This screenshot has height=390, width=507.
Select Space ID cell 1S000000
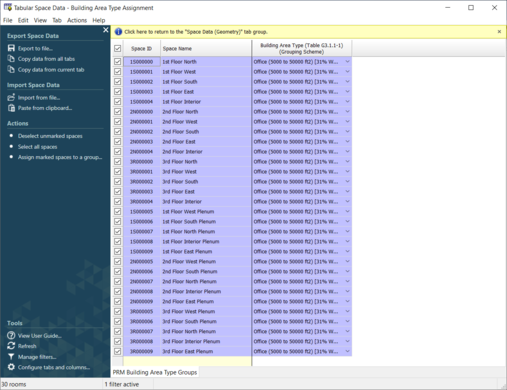tap(142, 62)
